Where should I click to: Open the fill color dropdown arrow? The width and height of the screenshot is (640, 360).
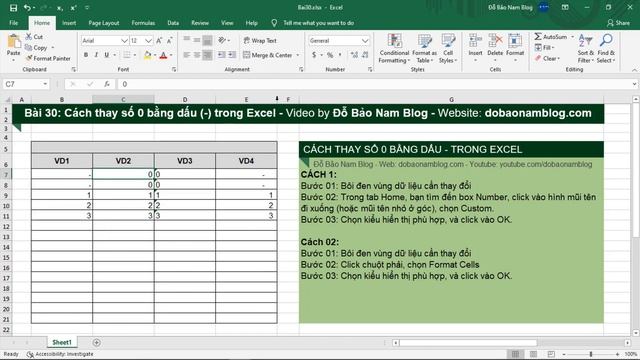155,55
